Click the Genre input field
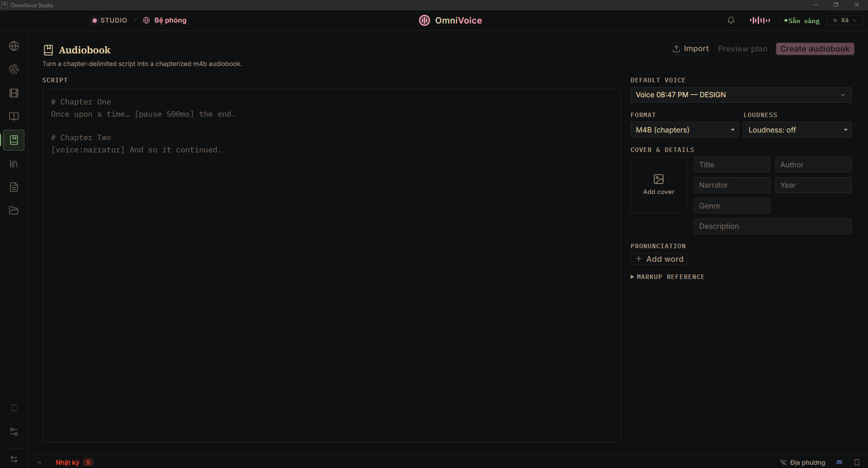 tap(732, 206)
